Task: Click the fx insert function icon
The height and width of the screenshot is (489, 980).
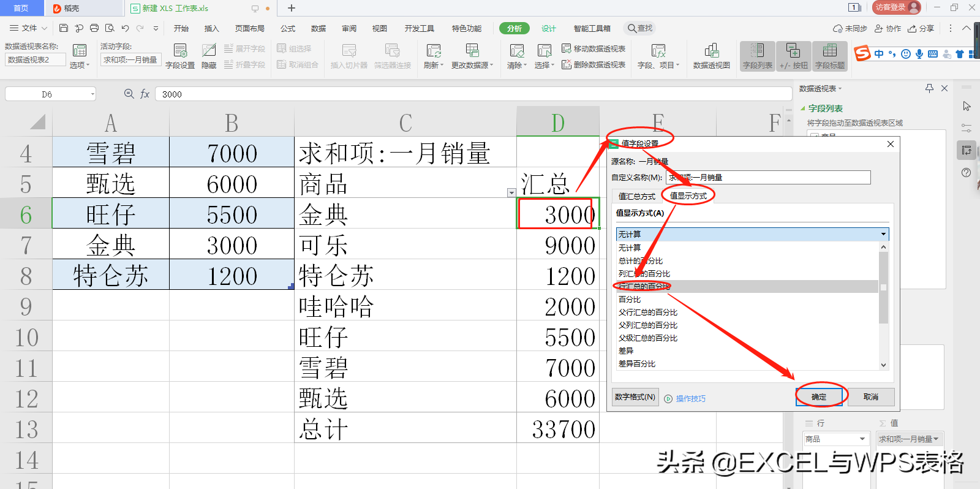Action: [x=145, y=94]
